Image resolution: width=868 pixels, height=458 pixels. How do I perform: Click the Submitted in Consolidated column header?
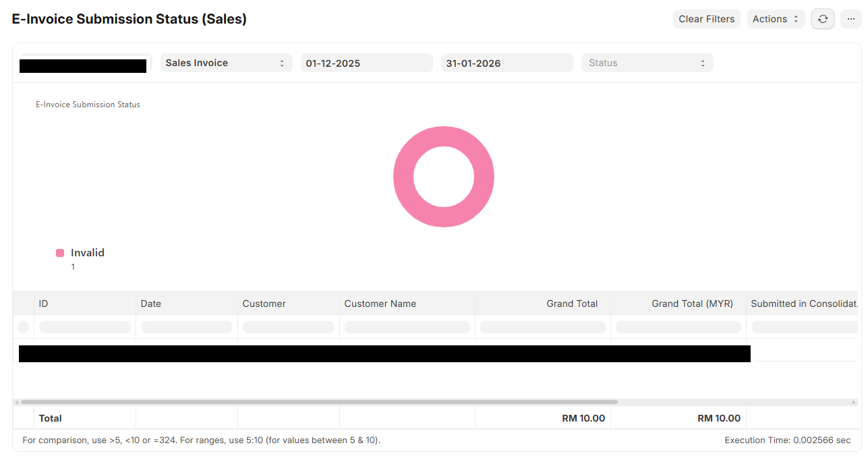[804, 304]
